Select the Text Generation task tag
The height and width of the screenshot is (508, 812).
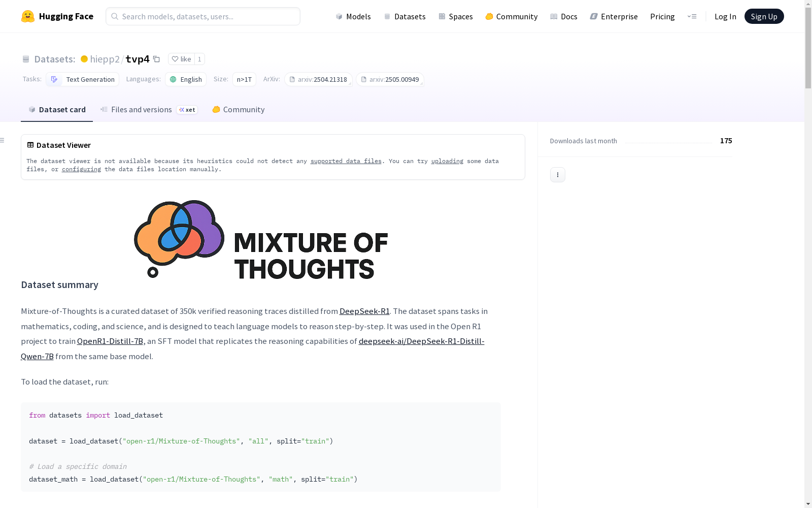pyautogui.click(x=83, y=79)
